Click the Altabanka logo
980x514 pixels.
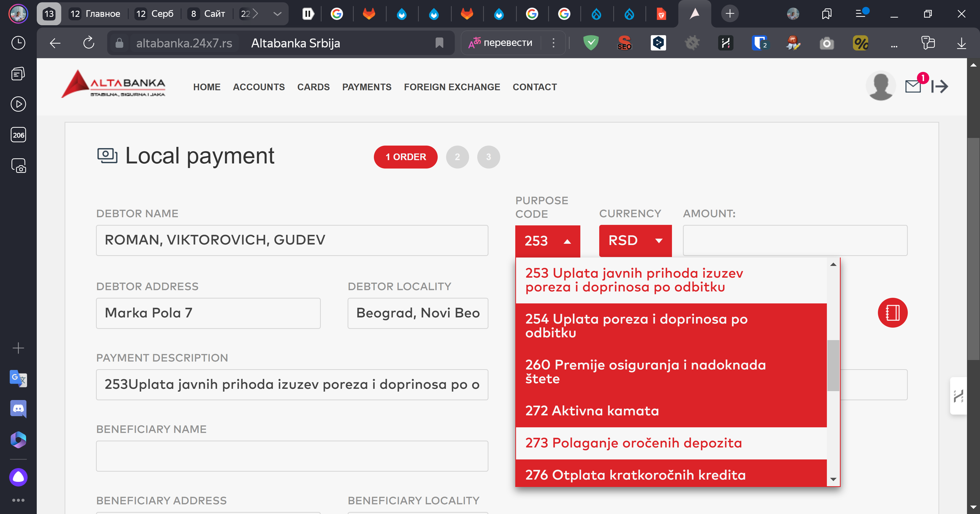[x=113, y=84]
